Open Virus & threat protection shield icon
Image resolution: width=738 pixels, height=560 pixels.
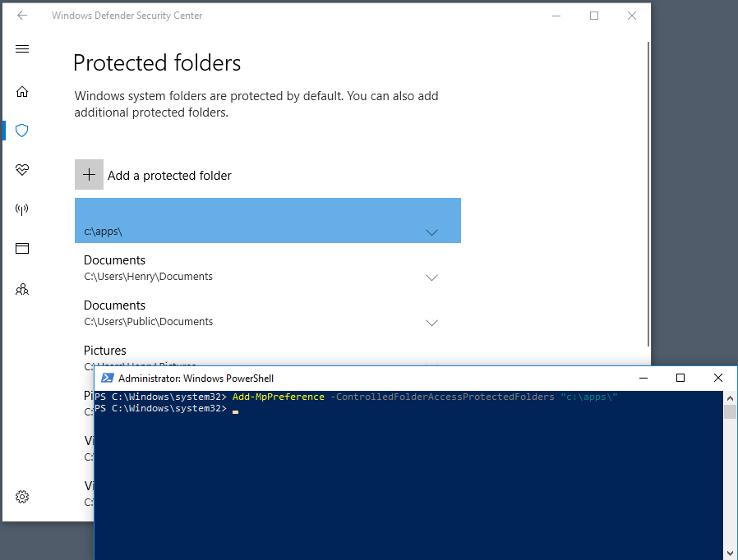point(21,131)
